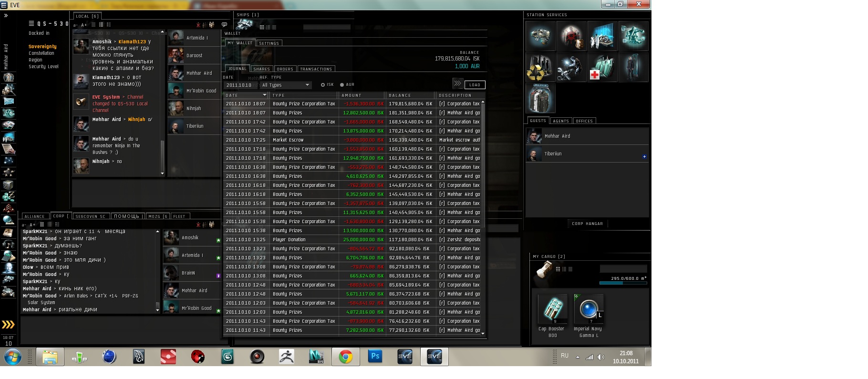
Task: Click the cargo capacity bar 295.0/600.0 m³
Action: (x=623, y=283)
